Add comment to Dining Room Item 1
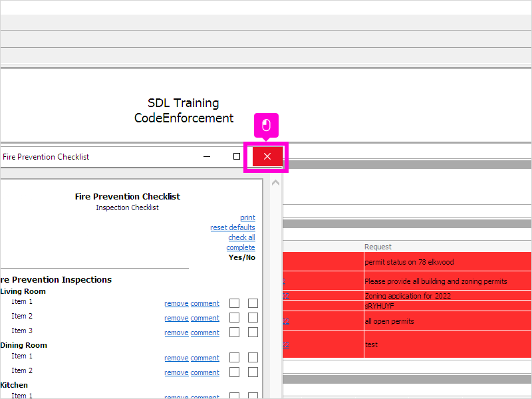This screenshot has width=532, height=399. (x=205, y=358)
